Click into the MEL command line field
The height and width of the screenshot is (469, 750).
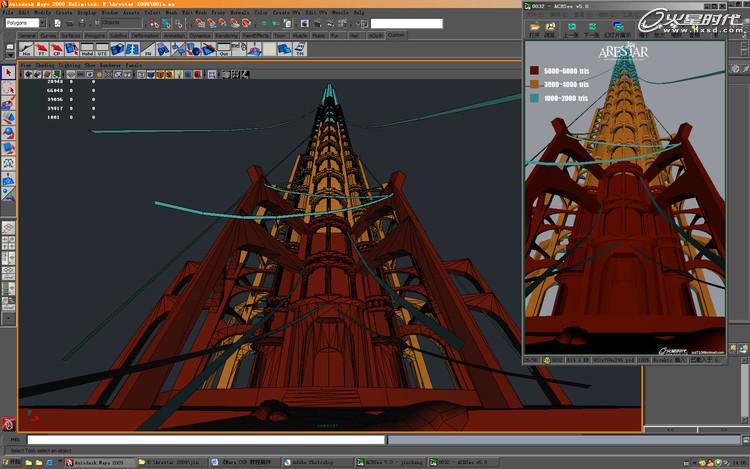click(206, 439)
